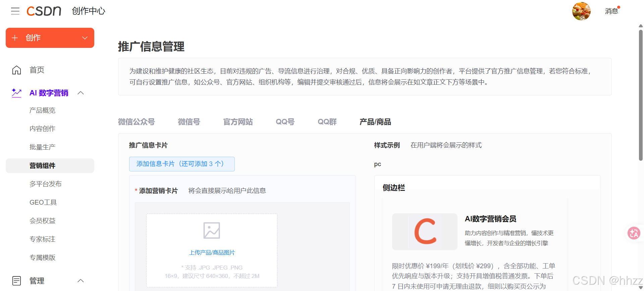Open the user avatar profile picture
Screen dimensions: 644x291
coord(581,11)
